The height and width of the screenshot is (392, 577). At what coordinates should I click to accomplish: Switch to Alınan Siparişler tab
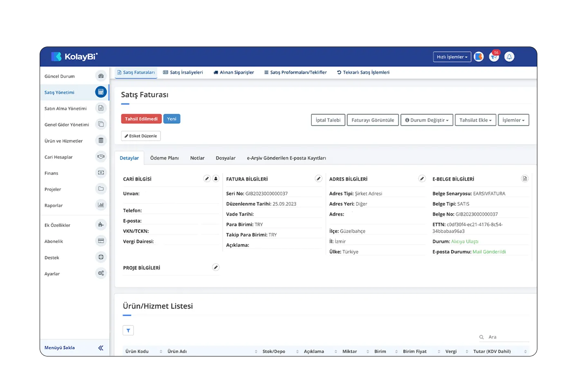tap(234, 72)
